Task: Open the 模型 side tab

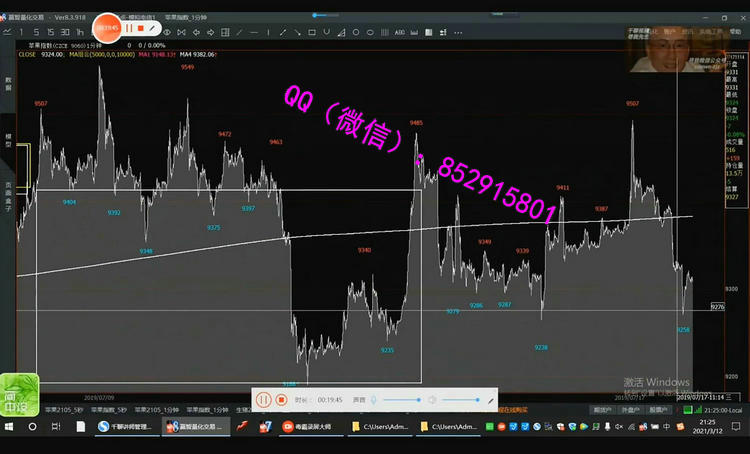Action: [x=8, y=143]
